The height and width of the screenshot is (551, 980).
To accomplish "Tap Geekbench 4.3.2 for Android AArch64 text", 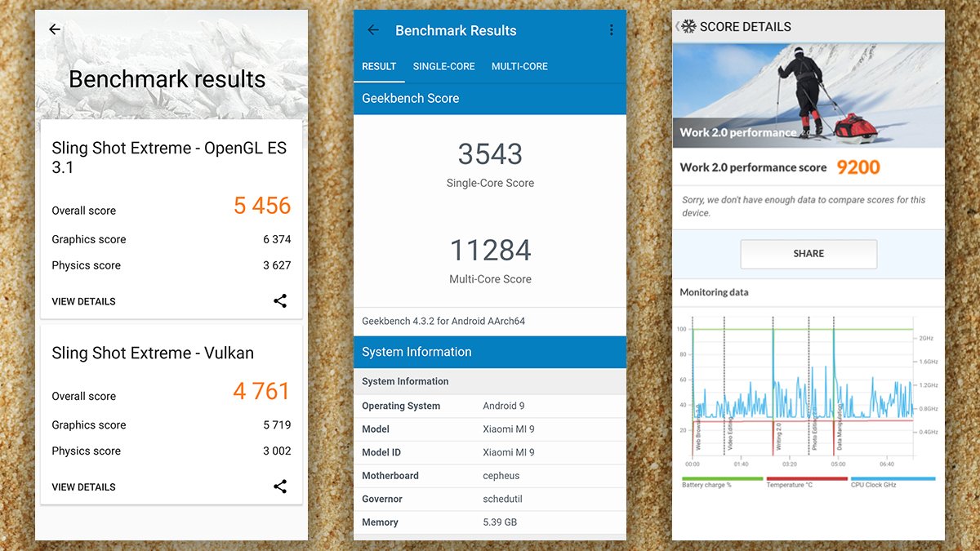I will 443,321.
